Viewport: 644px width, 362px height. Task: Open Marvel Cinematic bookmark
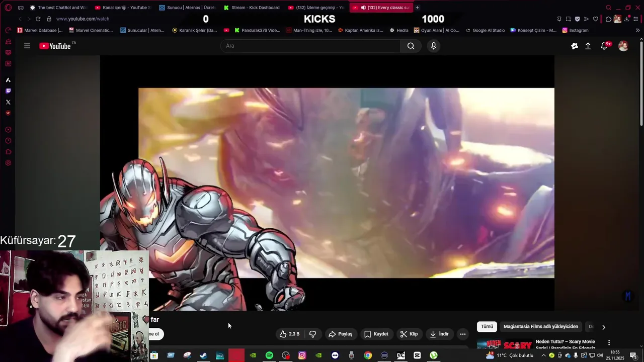click(91, 30)
